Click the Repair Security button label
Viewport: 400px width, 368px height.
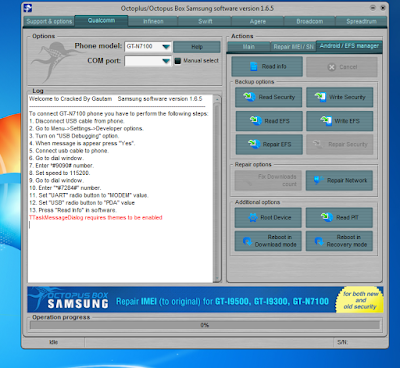(348, 144)
